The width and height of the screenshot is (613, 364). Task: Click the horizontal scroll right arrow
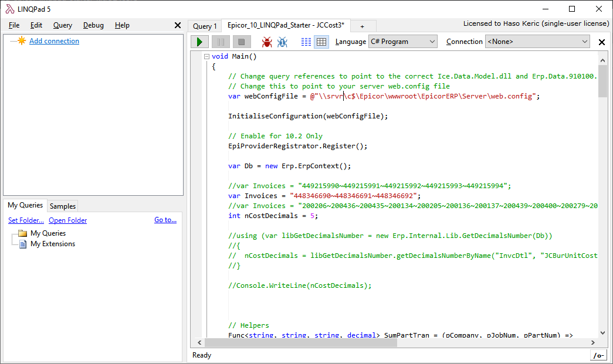[x=592, y=342]
